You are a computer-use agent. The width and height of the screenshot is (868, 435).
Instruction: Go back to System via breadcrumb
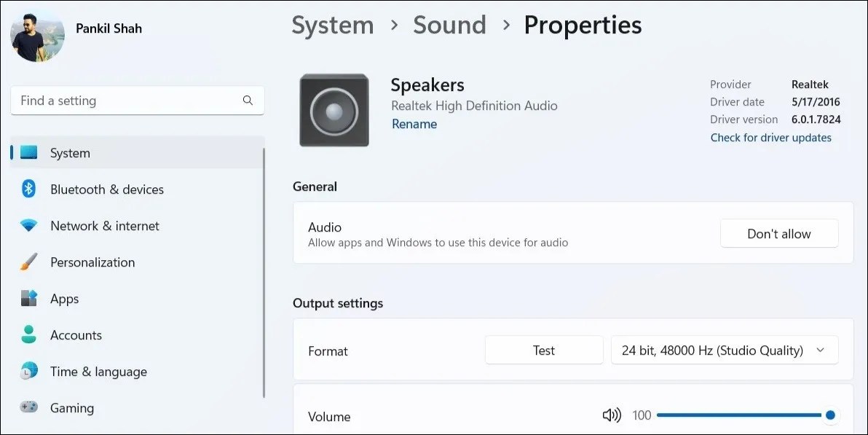coord(332,24)
